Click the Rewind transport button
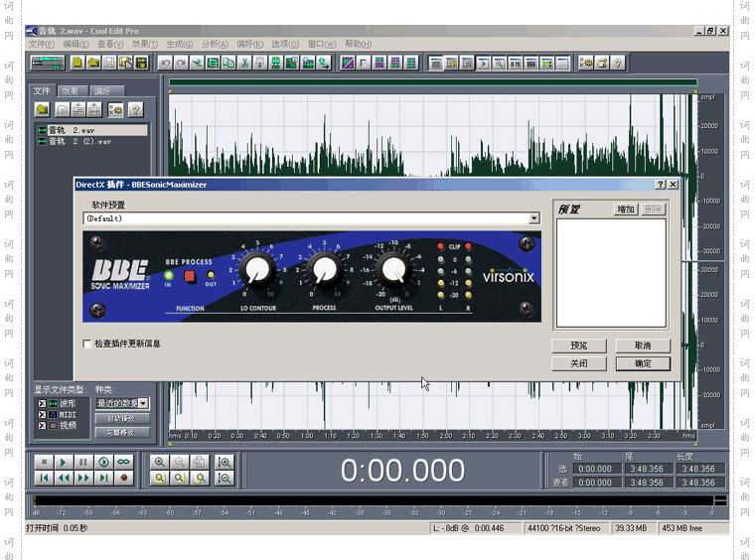755x560 pixels. [63, 478]
